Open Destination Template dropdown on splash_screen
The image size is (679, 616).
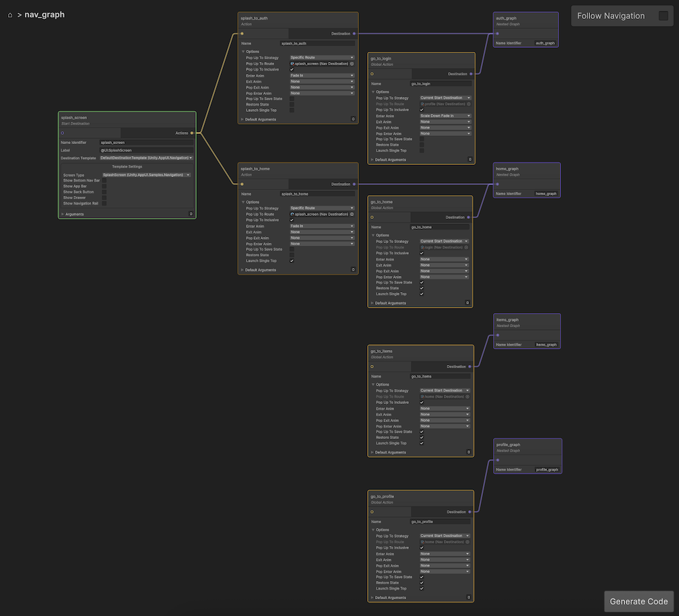(x=146, y=158)
